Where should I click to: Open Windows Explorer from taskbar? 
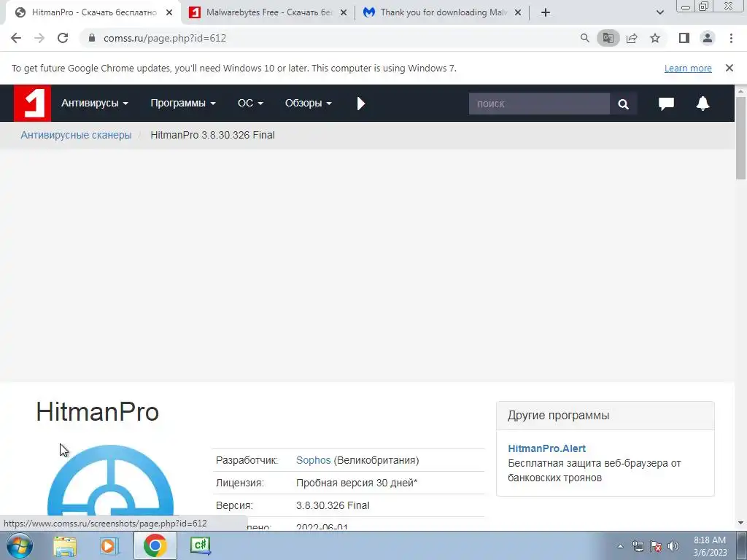[65, 545]
